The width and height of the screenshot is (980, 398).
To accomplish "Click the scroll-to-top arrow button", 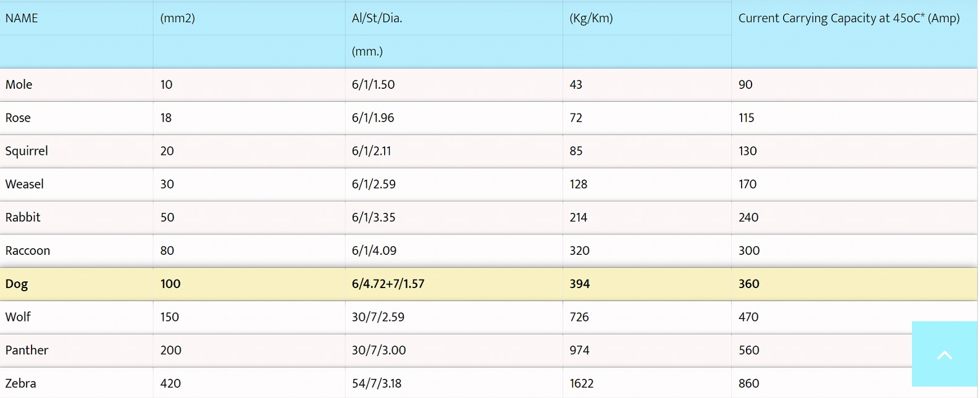I will point(944,354).
